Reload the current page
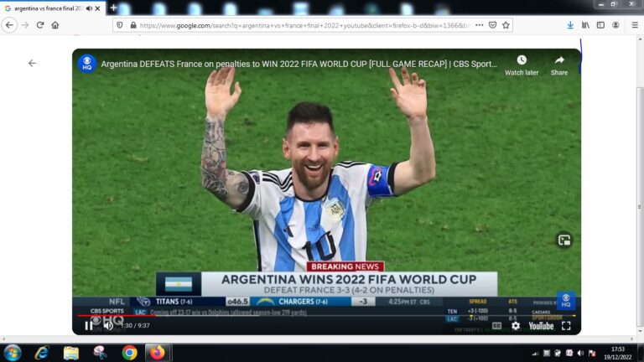The width and height of the screenshot is (644, 362). (40, 25)
